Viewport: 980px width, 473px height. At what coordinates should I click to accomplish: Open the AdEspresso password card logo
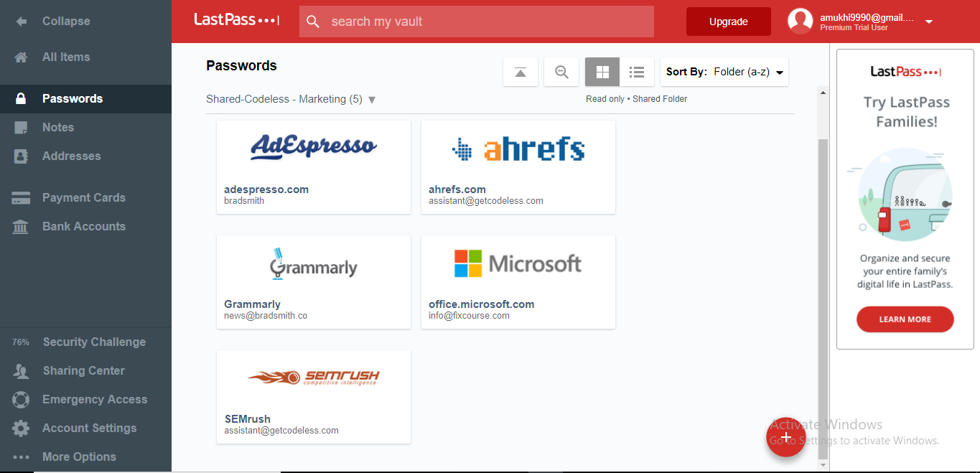(x=314, y=147)
